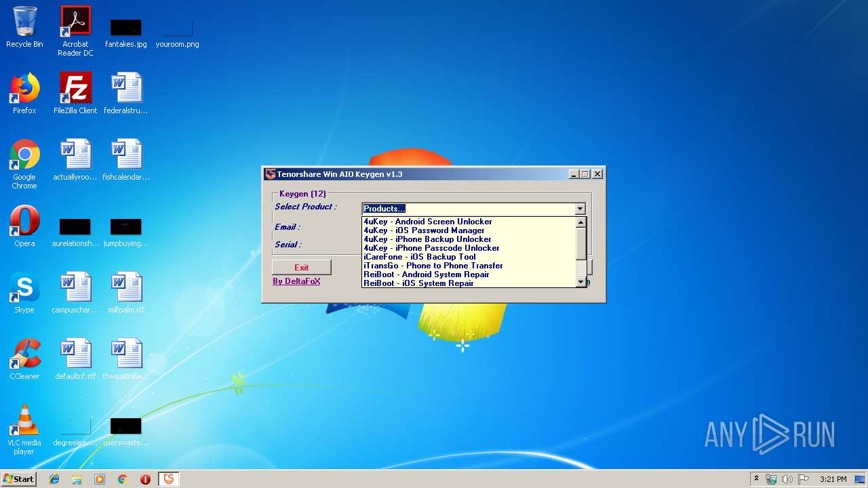Open Windows Explorer from taskbar

point(77,479)
